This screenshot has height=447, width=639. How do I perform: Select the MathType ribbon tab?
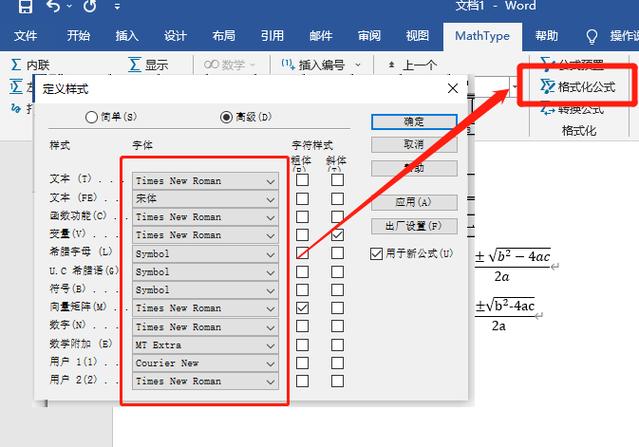[482, 36]
